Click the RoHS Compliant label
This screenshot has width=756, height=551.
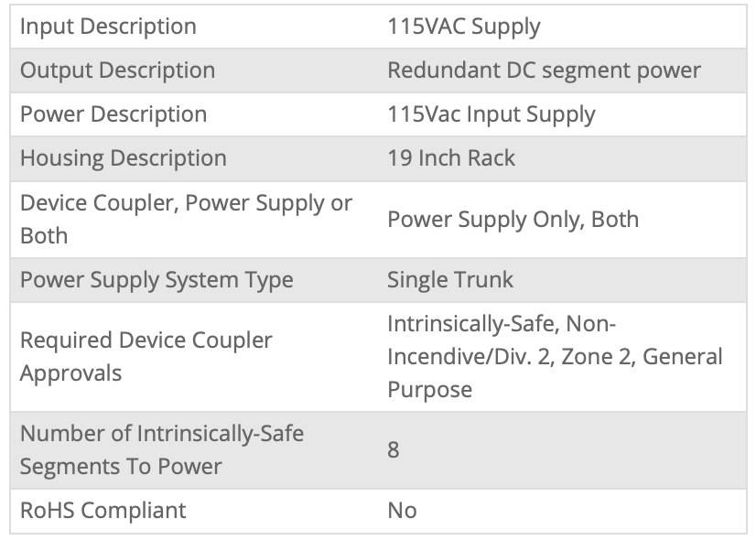[103, 510]
